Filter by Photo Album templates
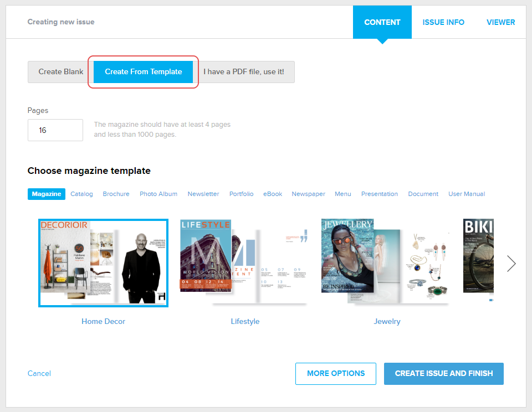Image resolution: width=532 pixels, height=412 pixels. 158,194
